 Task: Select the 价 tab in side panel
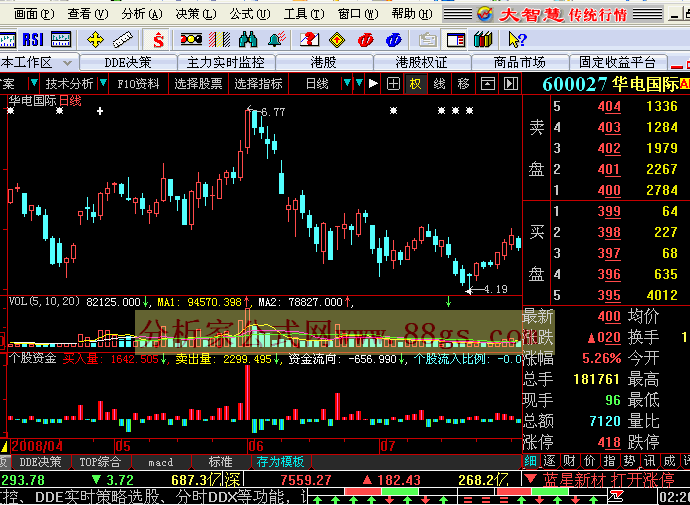point(590,461)
